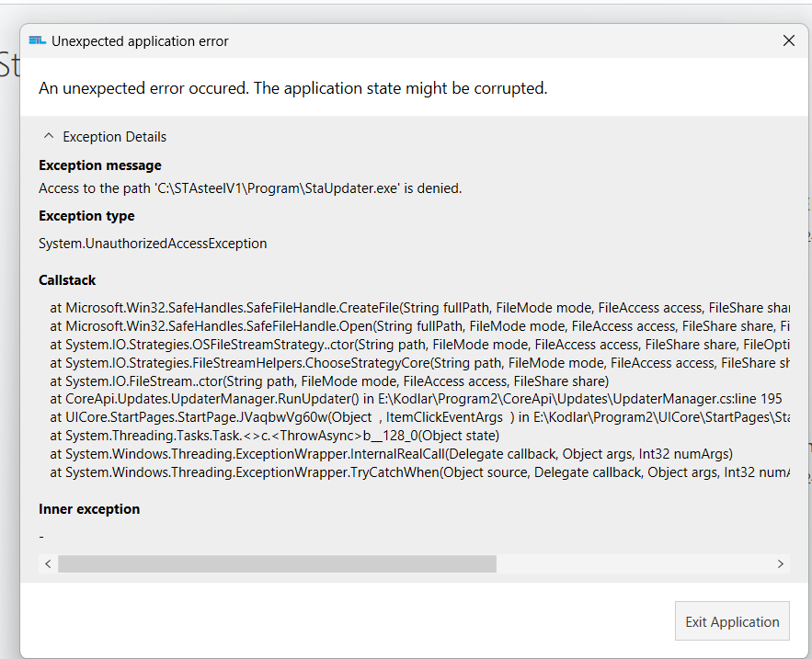Screen dimensions: 812x659
Task: Click the UpdaterManager.RunUpdater callstack line
Action: [x=416, y=399]
